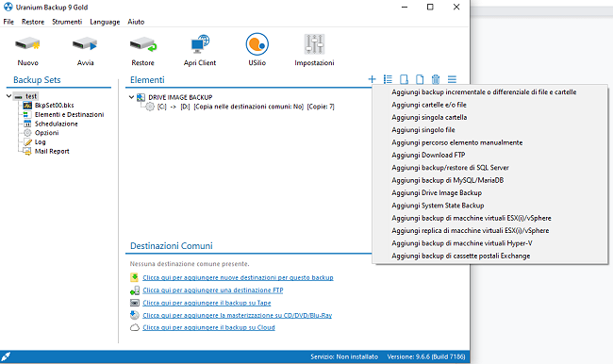Open the Restore menu in the menu bar
This screenshot has height=364, width=613.
coord(33,22)
